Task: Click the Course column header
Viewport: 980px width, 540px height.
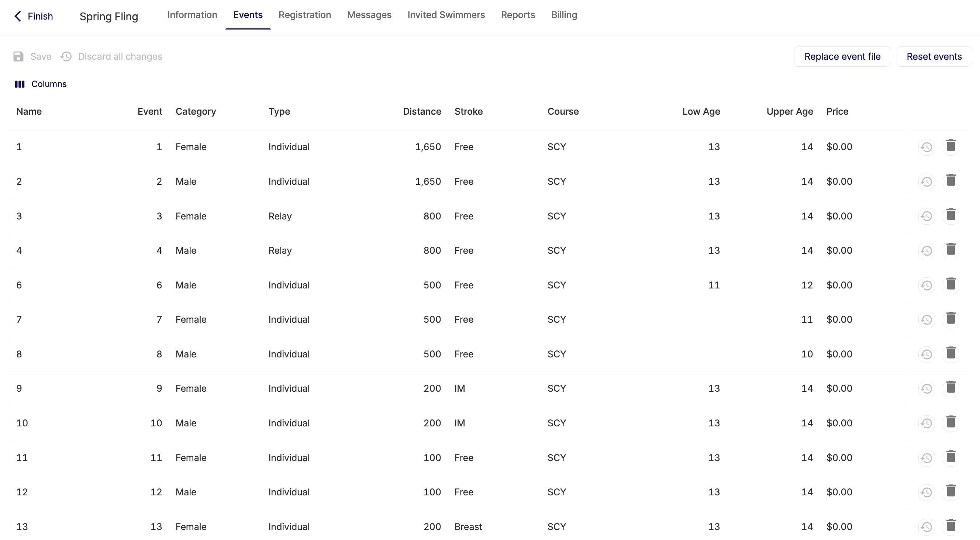Action: pos(563,111)
